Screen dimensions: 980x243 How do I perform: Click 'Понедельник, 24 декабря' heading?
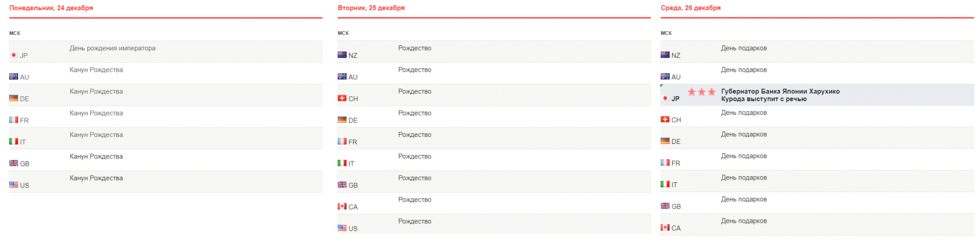(x=51, y=8)
